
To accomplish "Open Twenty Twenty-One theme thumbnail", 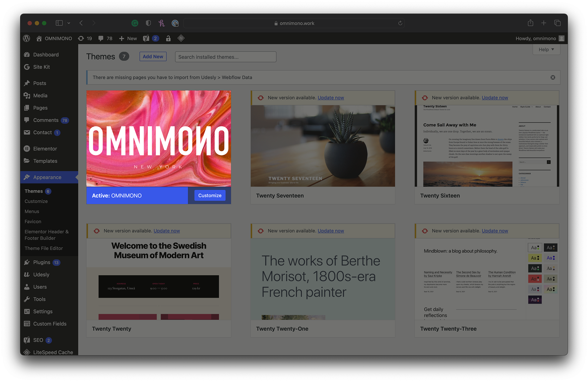I will tap(322, 279).
